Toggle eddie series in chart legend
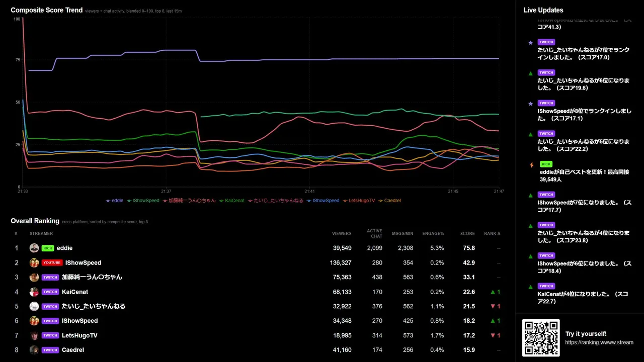Image resolution: width=644 pixels, height=362 pixels. coord(114,201)
